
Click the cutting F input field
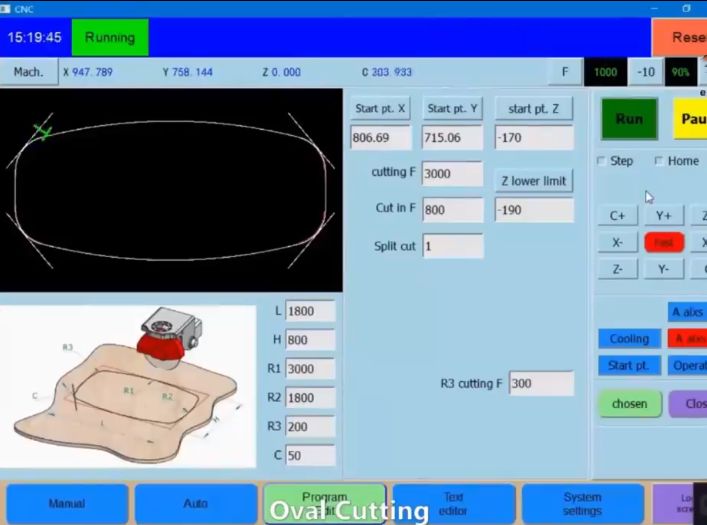click(x=452, y=174)
